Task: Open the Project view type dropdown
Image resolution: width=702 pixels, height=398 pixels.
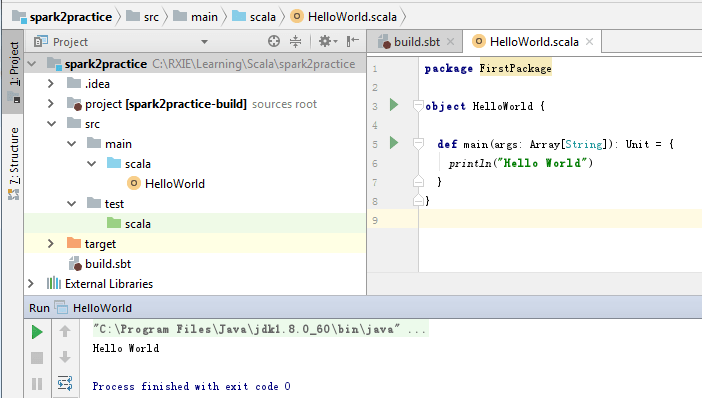Action: click(x=205, y=42)
